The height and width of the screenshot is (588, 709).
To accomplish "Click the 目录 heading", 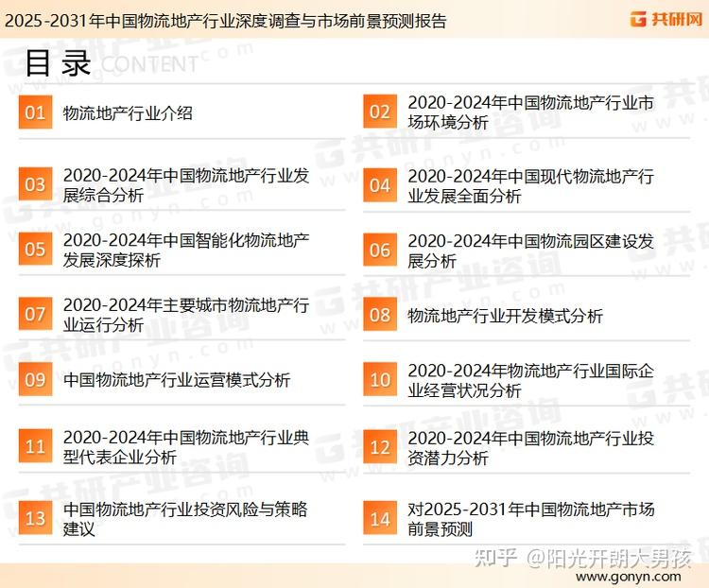I will point(58,63).
